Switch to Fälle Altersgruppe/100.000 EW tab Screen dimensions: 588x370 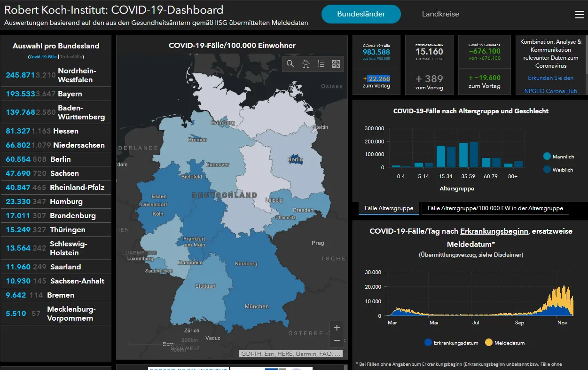tap(495, 208)
